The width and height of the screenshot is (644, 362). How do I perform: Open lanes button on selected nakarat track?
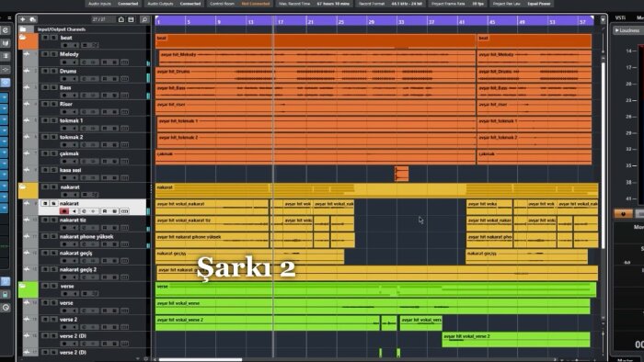pos(124,211)
